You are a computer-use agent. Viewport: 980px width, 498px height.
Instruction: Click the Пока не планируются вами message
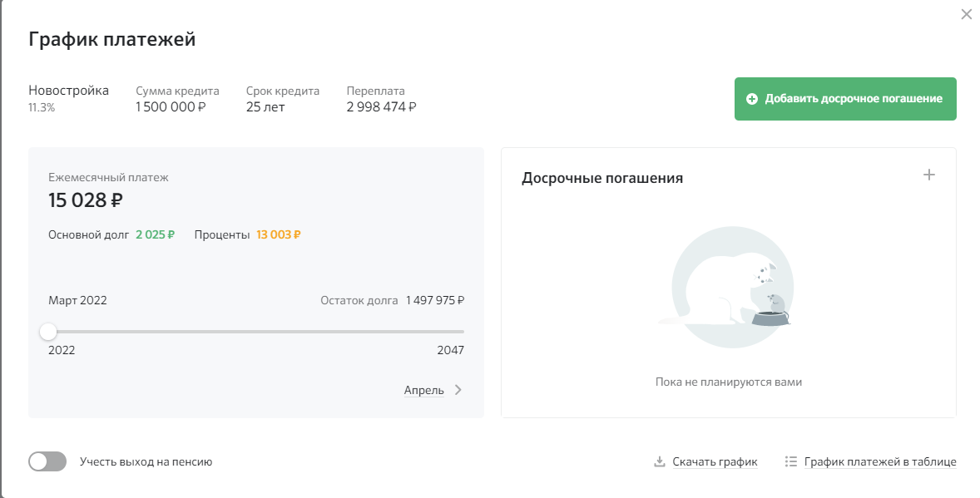pyautogui.click(x=729, y=382)
